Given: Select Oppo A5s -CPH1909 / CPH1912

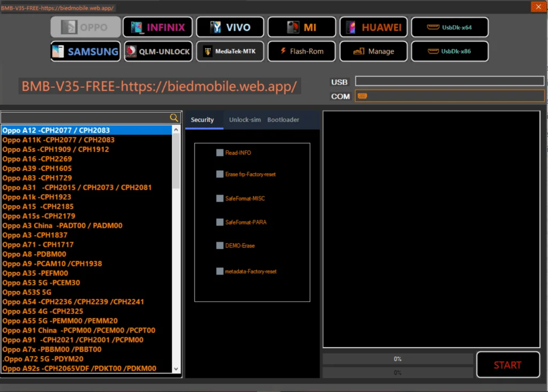Looking at the screenshot, I should point(87,149).
